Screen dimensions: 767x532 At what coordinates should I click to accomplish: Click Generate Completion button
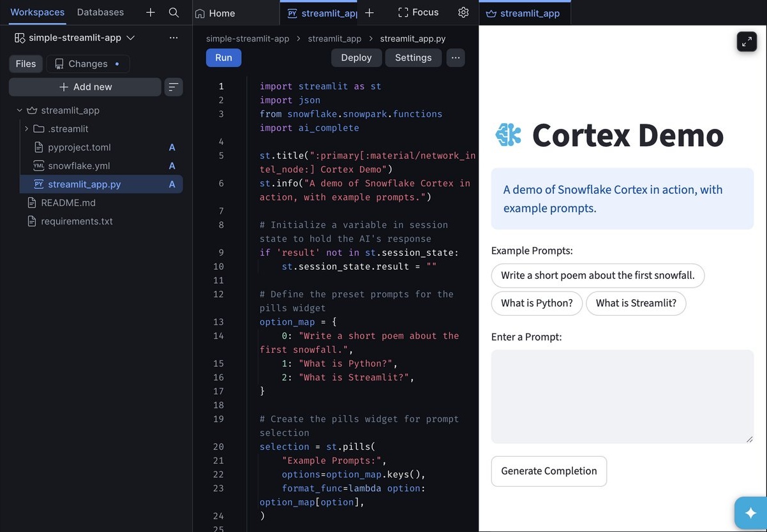(549, 471)
